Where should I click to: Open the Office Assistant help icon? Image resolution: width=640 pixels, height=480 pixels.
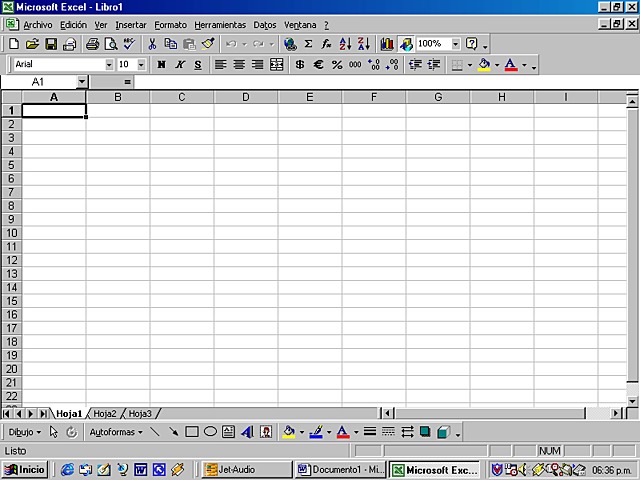pos(471,44)
